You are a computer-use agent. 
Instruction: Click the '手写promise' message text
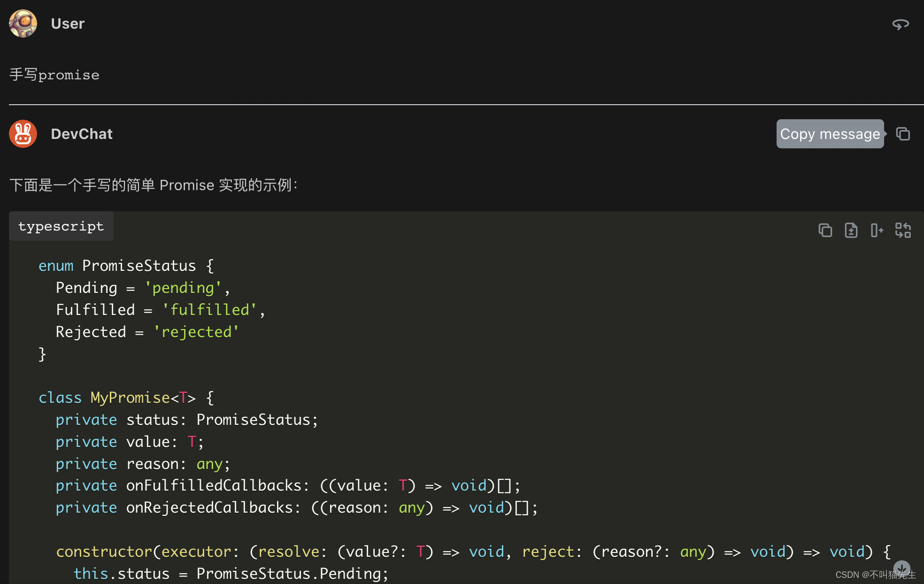tap(54, 75)
